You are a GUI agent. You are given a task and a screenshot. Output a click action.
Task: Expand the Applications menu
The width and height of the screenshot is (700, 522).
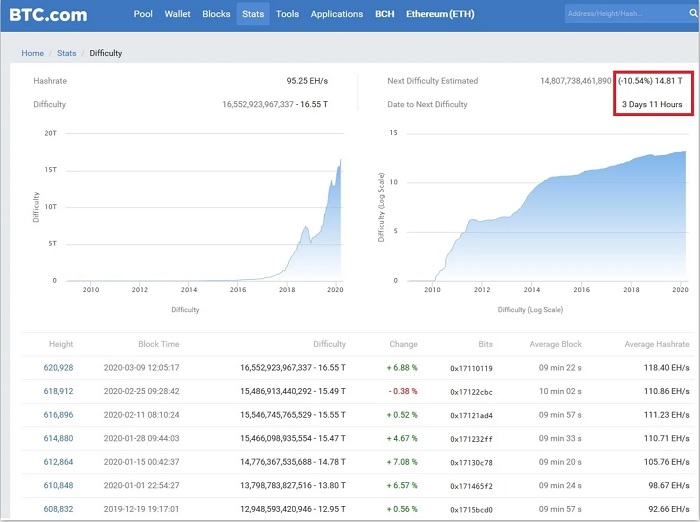[336, 15]
